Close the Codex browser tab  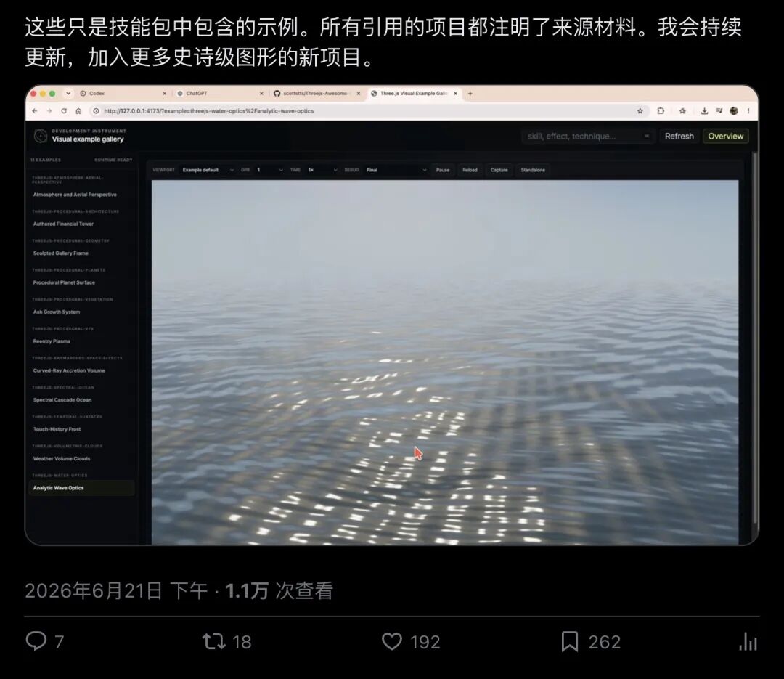165,94
